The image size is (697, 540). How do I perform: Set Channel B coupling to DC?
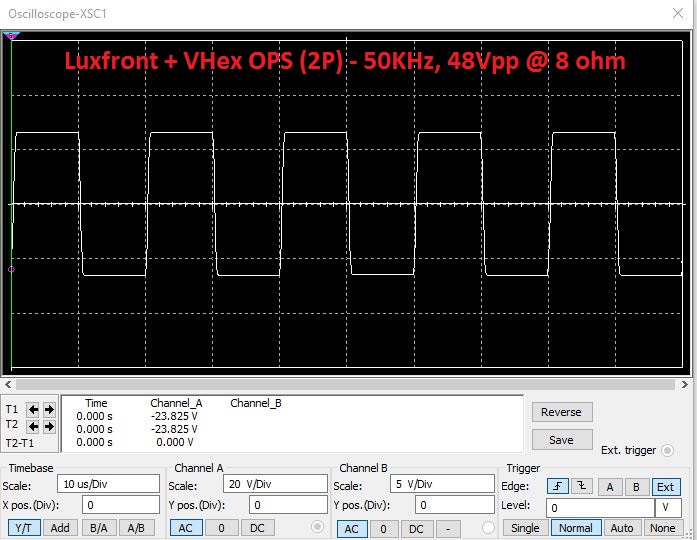[x=417, y=529]
